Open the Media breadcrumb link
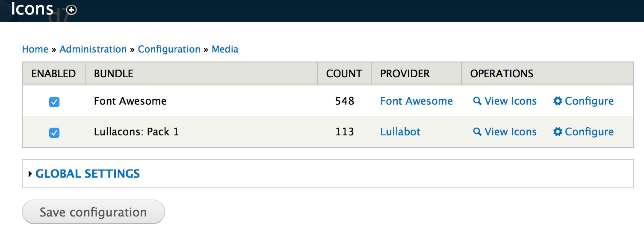Image resolution: width=644 pixels, height=234 pixels. coord(225,49)
